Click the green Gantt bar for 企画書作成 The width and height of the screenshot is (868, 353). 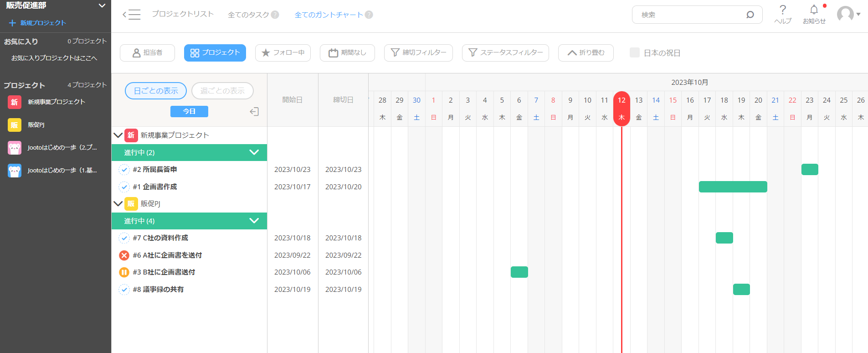[x=733, y=187]
